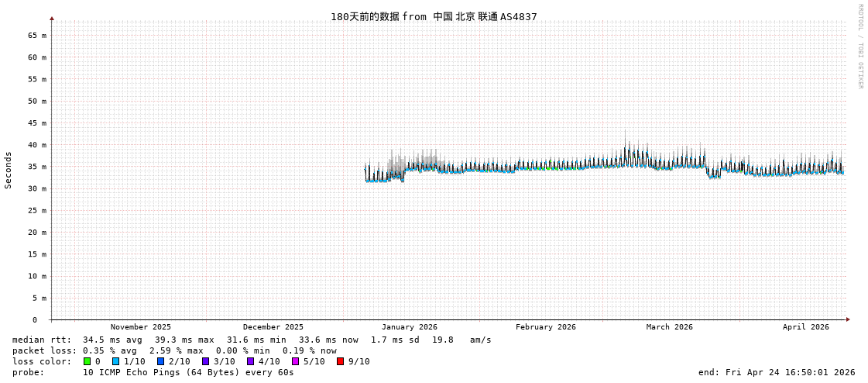Select the blue 2/10 loss swatch
The height and width of the screenshot is (383, 868).
160,361
